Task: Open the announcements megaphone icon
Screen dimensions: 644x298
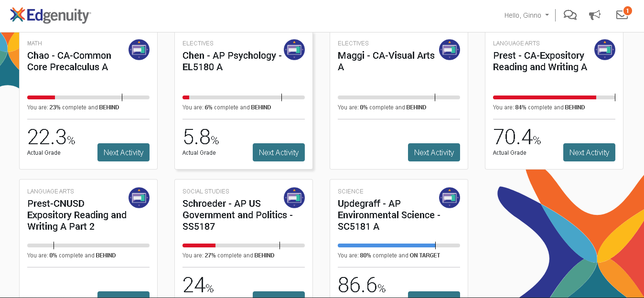Action: [595, 15]
